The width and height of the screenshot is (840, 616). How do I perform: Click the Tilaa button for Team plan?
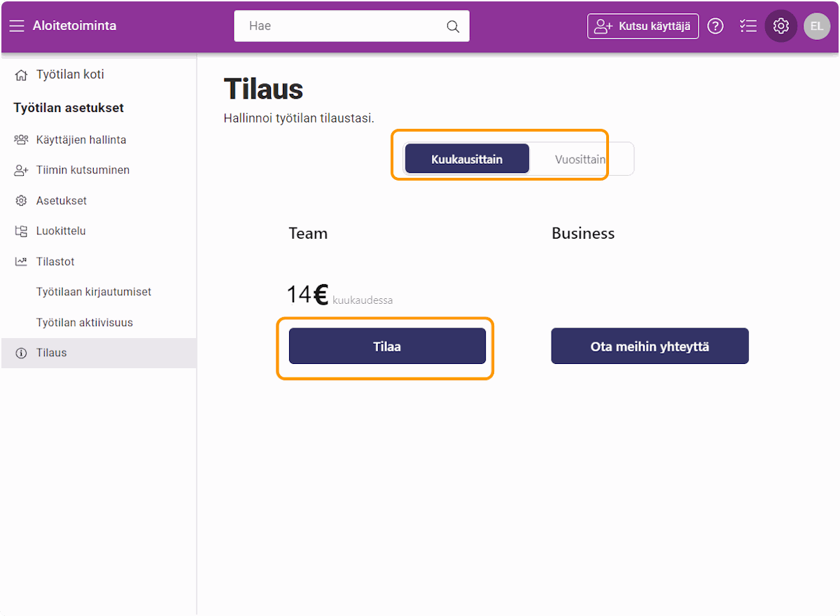[x=387, y=346]
